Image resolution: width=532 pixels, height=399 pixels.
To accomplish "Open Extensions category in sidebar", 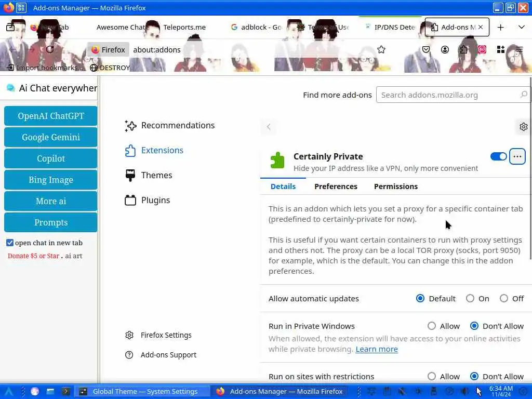I will [x=154, y=150].
